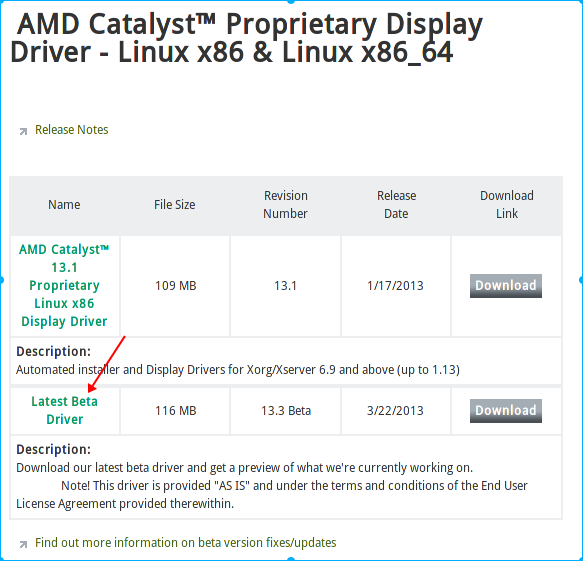This screenshot has height=561, width=583.
Task: Download the Catalyst 13.1 driver
Action: pyautogui.click(x=506, y=286)
